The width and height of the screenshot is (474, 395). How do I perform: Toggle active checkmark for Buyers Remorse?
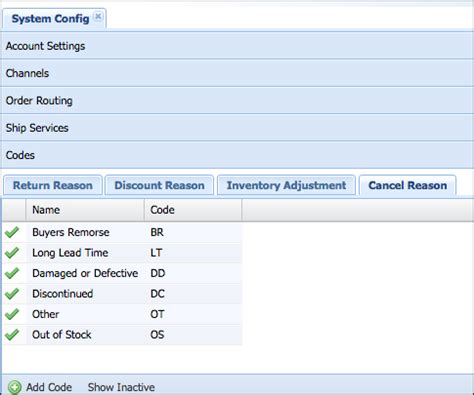12,232
